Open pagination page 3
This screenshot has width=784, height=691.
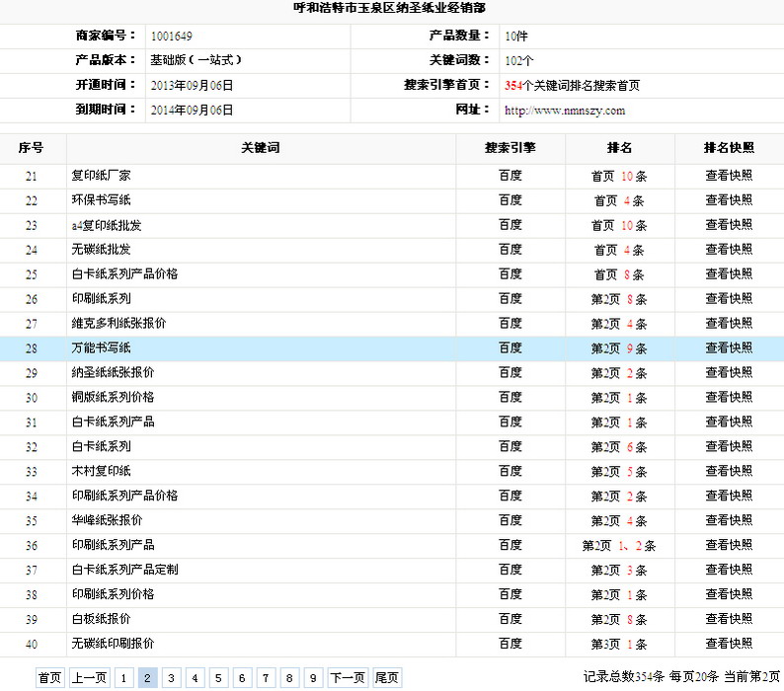[171, 677]
